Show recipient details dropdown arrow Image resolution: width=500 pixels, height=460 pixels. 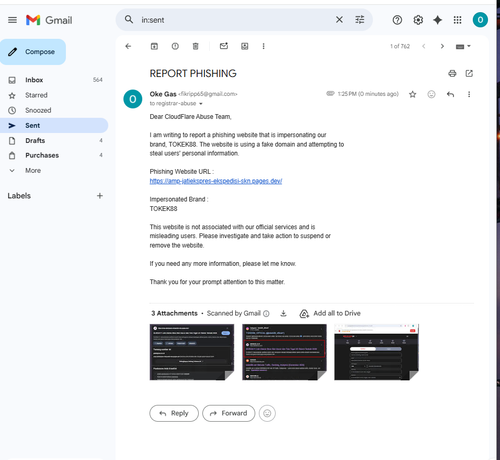201,104
